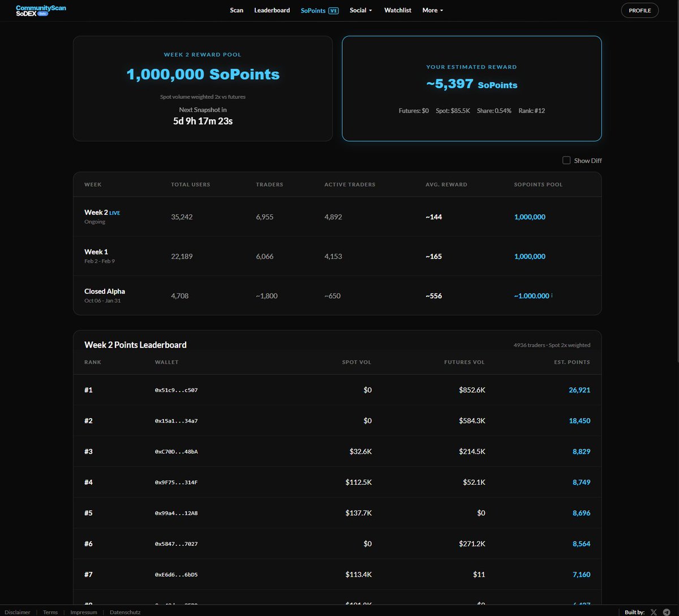Click the Week 1 row label

pyautogui.click(x=96, y=252)
